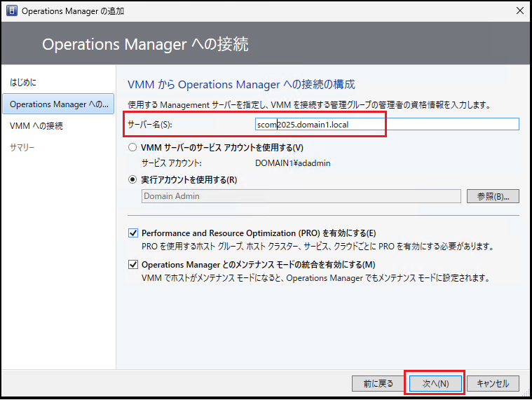
Task: Open the はじめに wizard step
Action: [x=23, y=83]
